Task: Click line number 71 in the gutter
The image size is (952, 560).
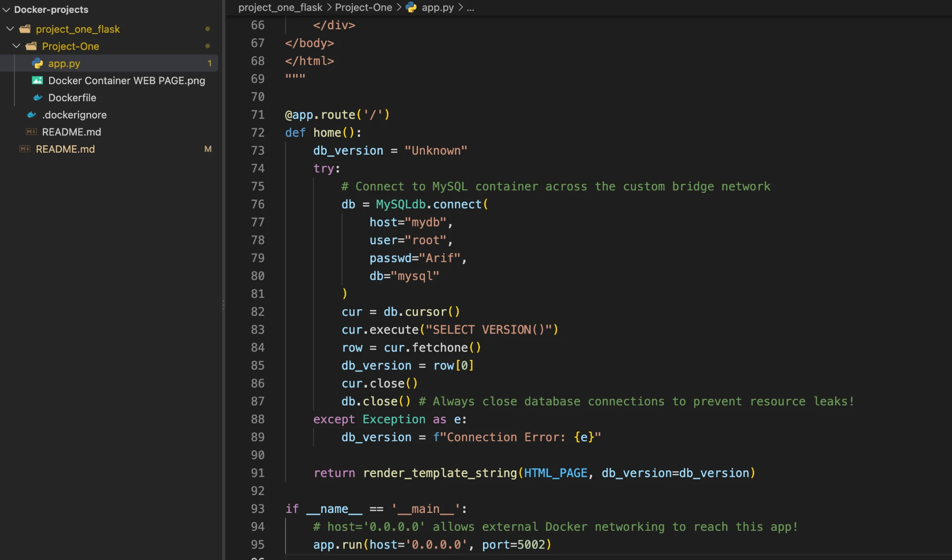Action: point(257,115)
